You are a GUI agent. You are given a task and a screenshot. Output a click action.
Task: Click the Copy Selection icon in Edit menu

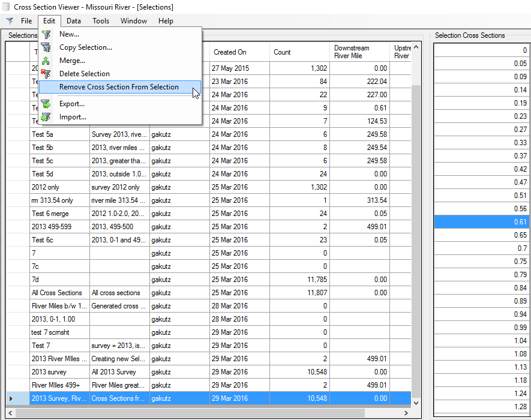coord(46,47)
